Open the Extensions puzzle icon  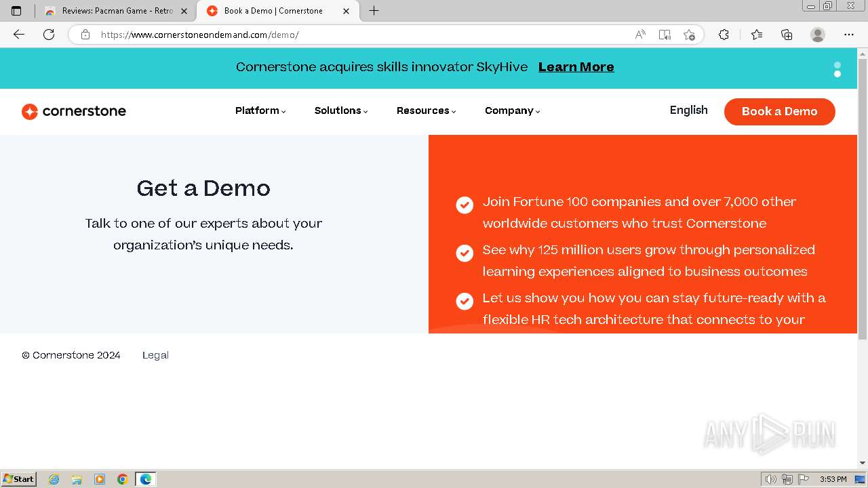point(724,35)
